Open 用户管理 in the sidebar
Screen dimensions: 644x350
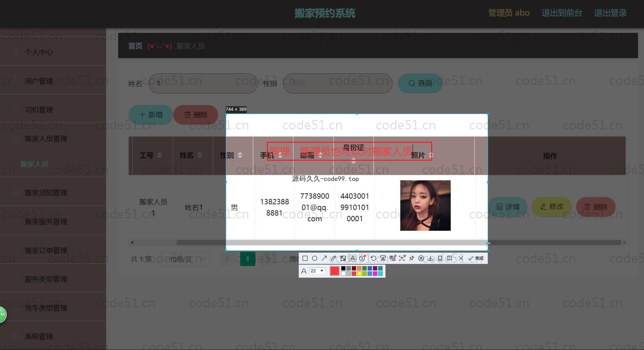pos(39,81)
